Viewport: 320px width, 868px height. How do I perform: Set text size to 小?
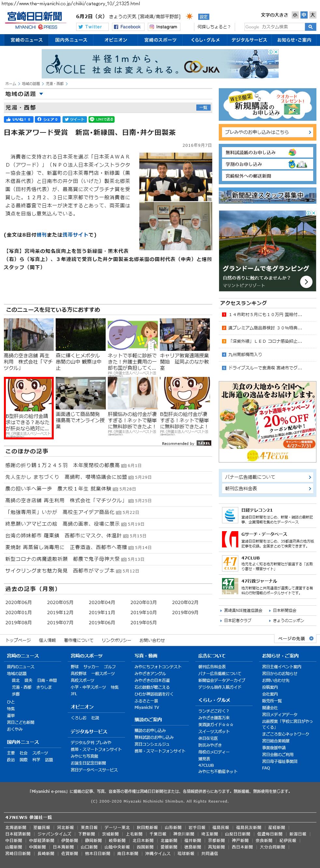pos(295,15)
